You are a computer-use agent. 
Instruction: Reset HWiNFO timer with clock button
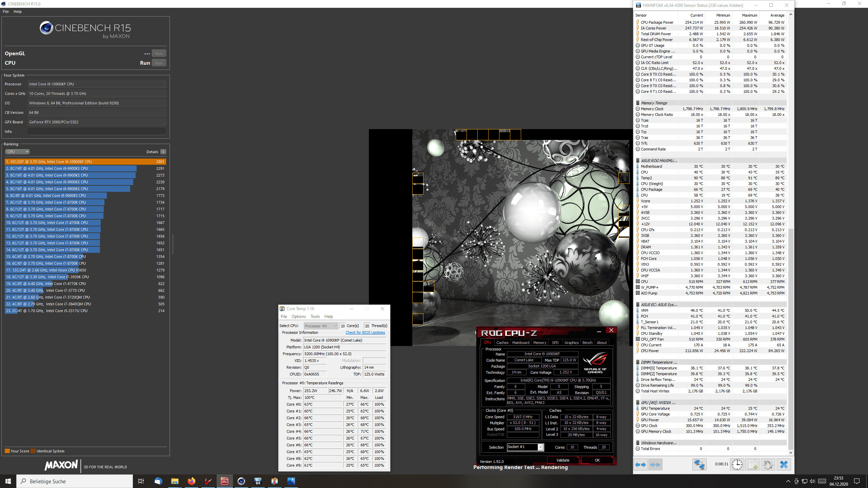point(737,465)
